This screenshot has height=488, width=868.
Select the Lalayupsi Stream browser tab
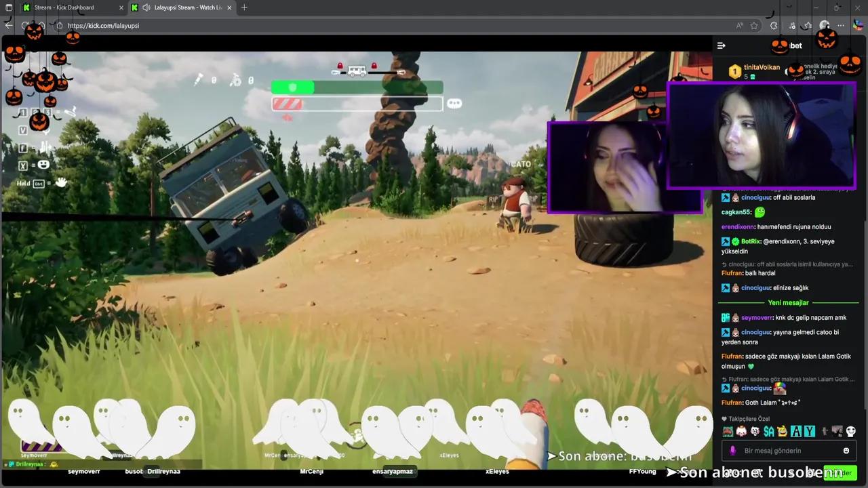point(182,7)
